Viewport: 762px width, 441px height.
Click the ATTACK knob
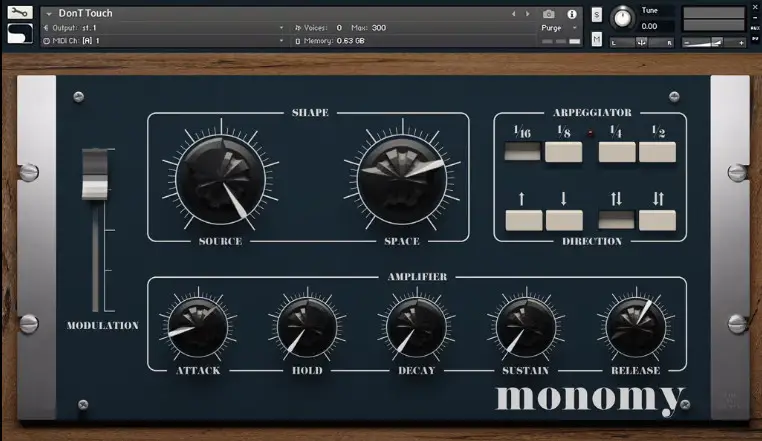coord(198,327)
